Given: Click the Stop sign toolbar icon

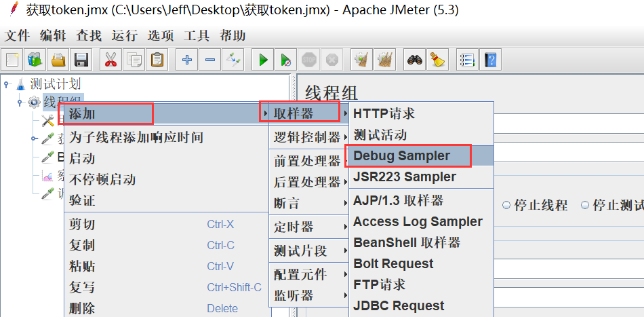Looking at the screenshot, I should pyautogui.click(x=309, y=60).
